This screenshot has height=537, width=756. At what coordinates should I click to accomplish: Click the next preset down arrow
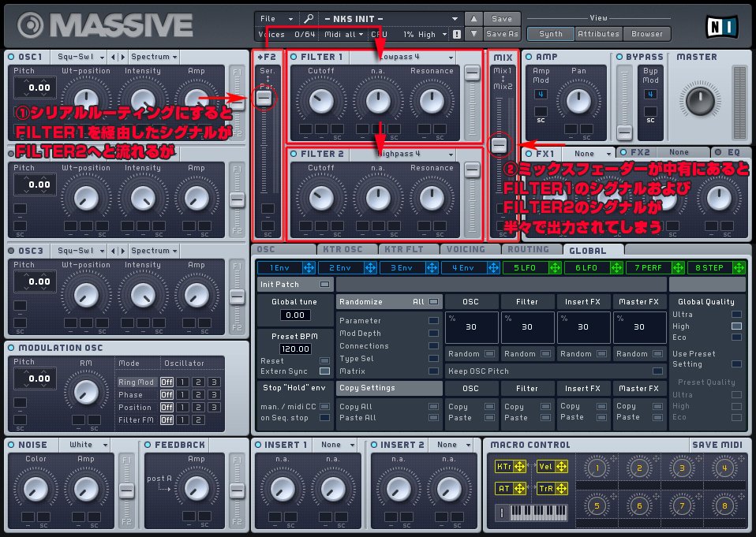(x=473, y=34)
